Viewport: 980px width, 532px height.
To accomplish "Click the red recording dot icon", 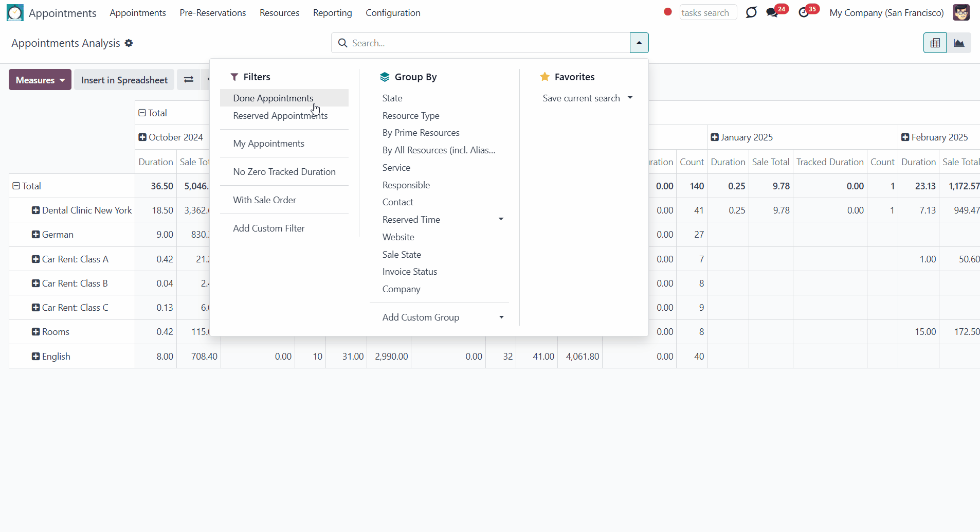I will coord(667,12).
